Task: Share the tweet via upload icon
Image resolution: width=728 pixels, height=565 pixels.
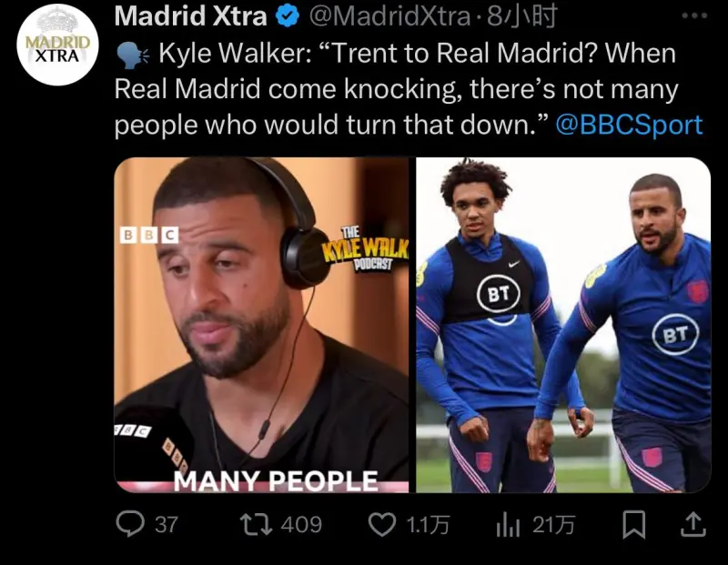Action: 693,524
